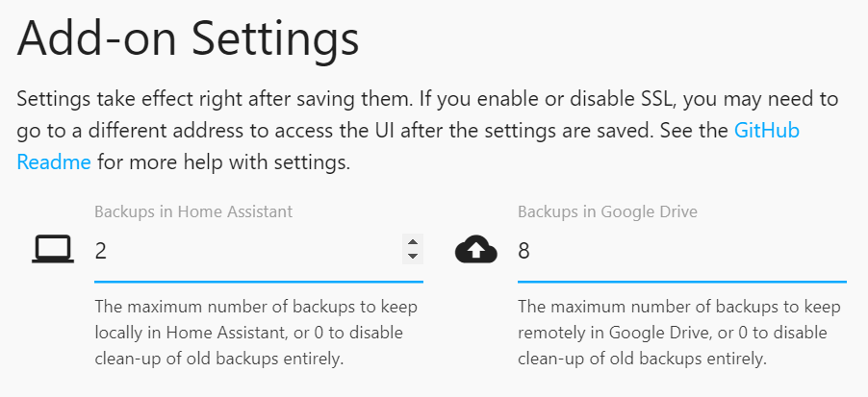Viewport: 868px width, 397px height.
Task: Click the "Settings take effect" sentence
Action: click(x=192, y=99)
